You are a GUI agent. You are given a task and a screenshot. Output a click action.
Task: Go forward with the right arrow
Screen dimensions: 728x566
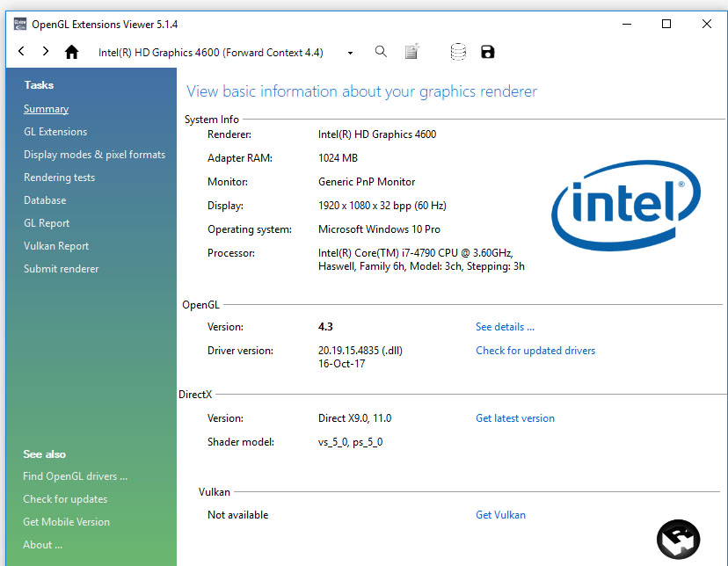[45, 51]
